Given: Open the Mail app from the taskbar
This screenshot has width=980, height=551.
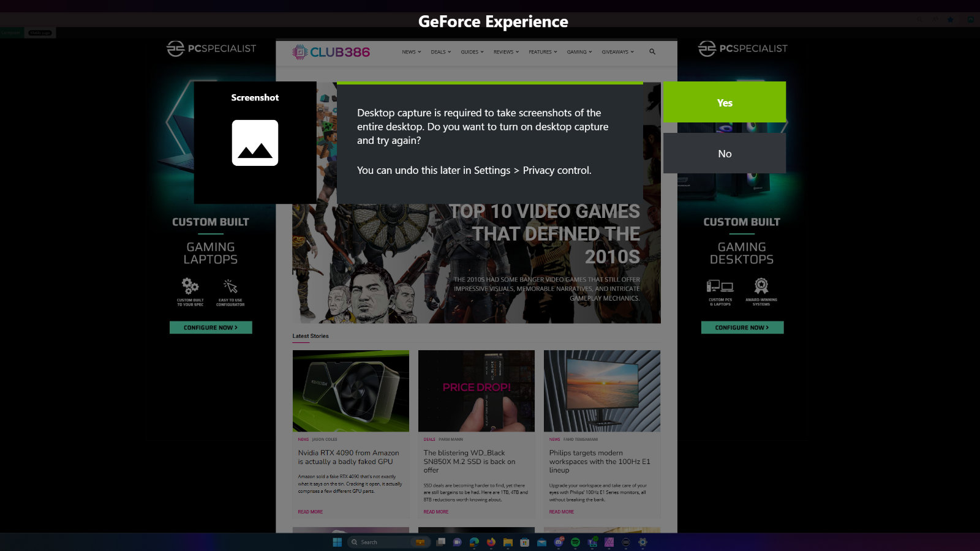Looking at the screenshot, I should pos(540,542).
